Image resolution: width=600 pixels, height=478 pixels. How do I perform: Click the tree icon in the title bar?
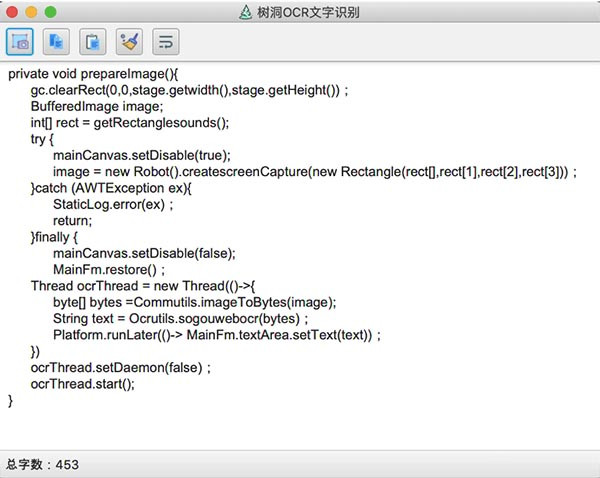pyautogui.click(x=246, y=12)
